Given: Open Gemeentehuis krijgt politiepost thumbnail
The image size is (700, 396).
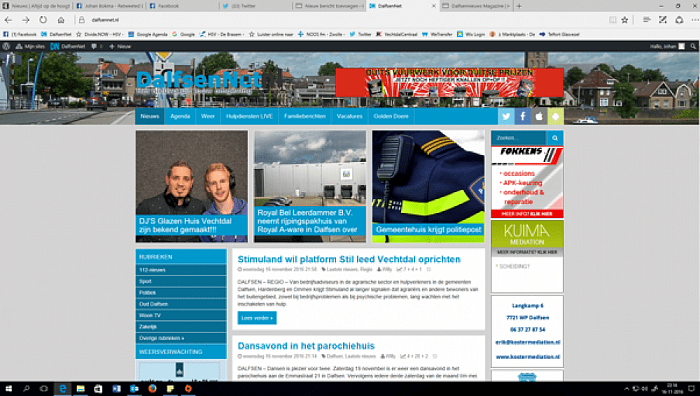Looking at the screenshot, I should click(428, 186).
